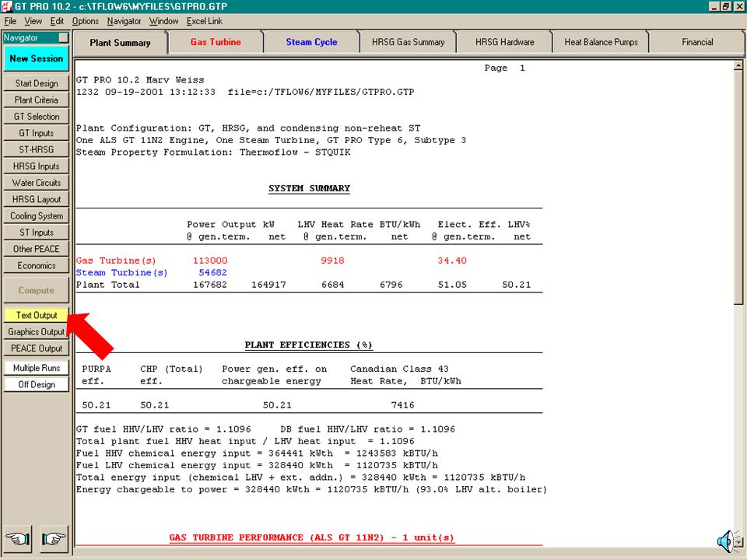Click the Energy chargeable to power line
This screenshot has width=747, height=560.
311,489
